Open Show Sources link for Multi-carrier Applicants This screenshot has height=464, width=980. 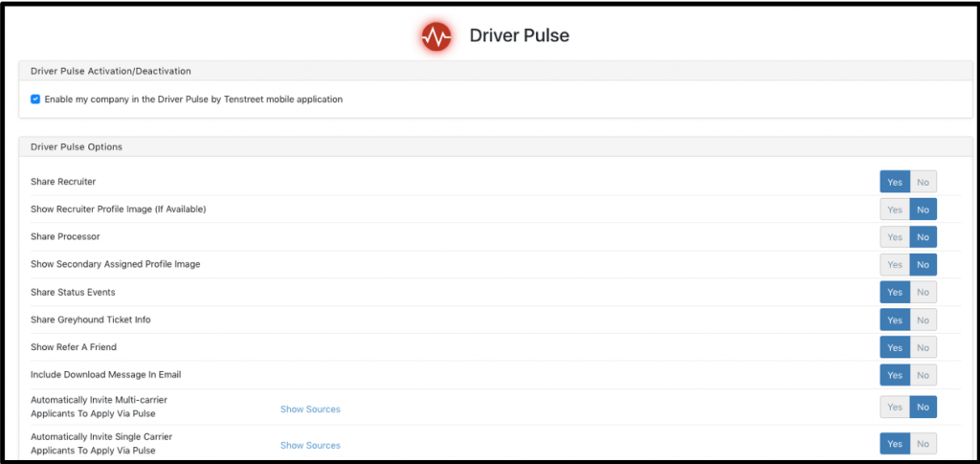[x=310, y=409]
